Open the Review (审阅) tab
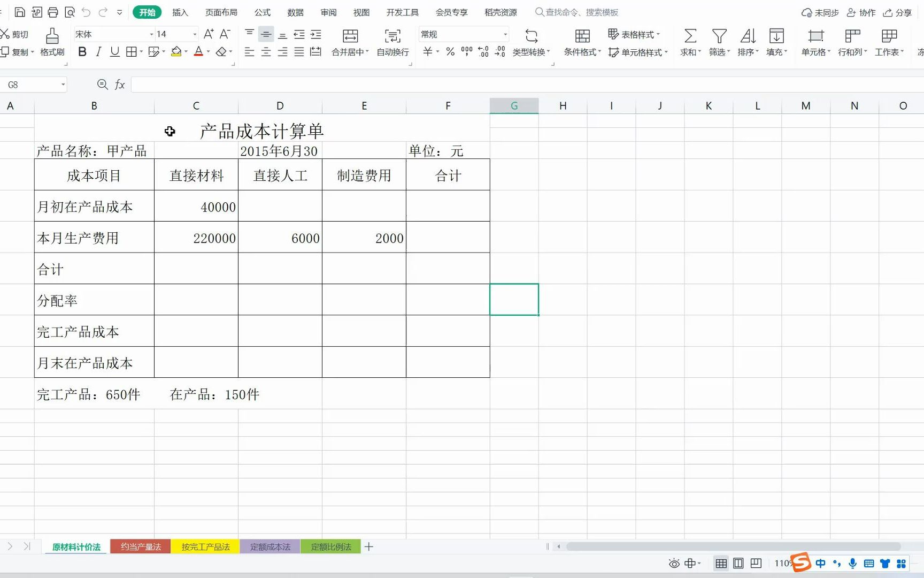The image size is (924, 578). [329, 12]
